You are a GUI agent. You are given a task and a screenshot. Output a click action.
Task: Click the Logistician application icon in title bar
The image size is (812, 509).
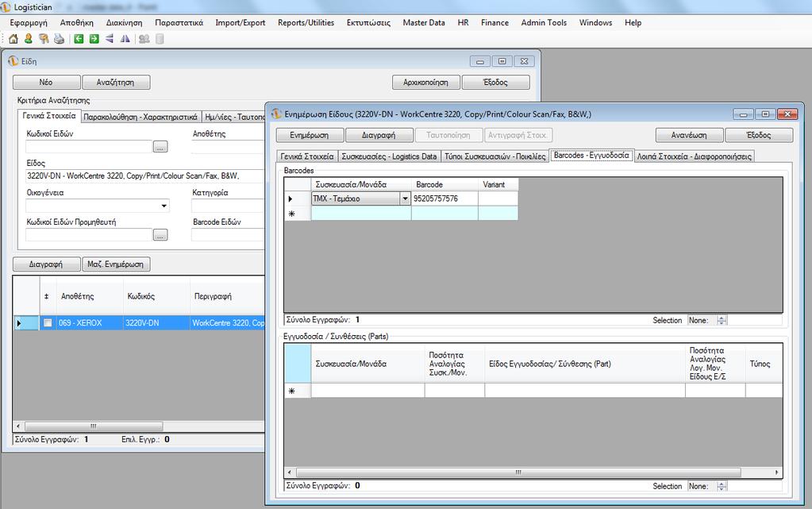coord(6,6)
